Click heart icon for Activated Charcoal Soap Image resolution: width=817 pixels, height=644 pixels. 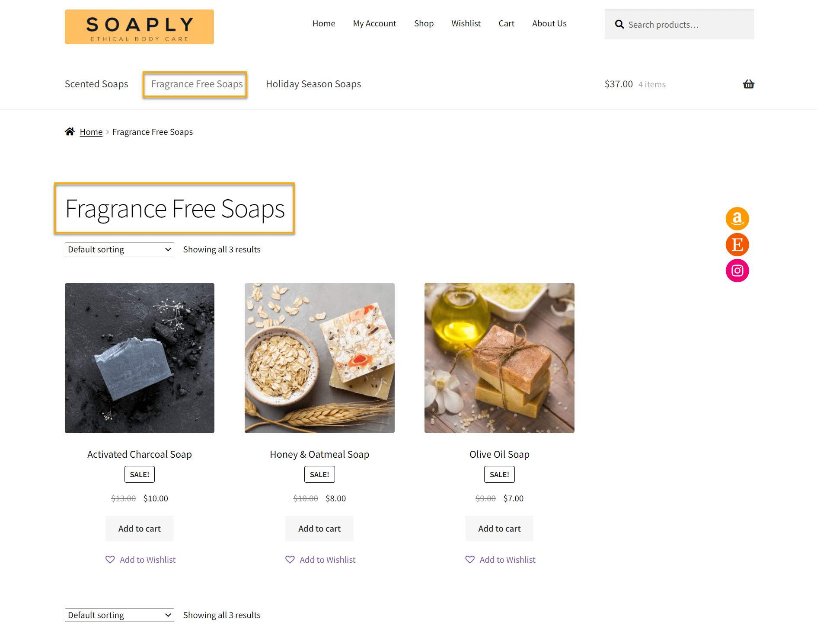[110, 559]
